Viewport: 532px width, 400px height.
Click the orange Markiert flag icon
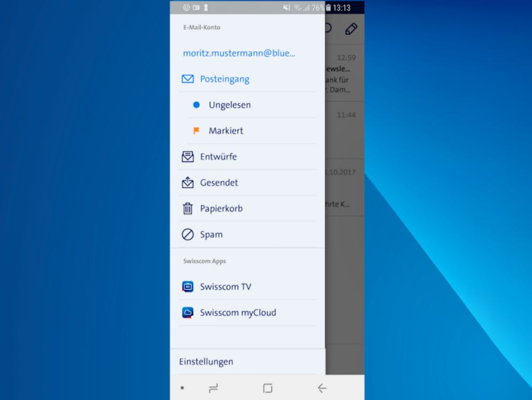coord(196,130)
